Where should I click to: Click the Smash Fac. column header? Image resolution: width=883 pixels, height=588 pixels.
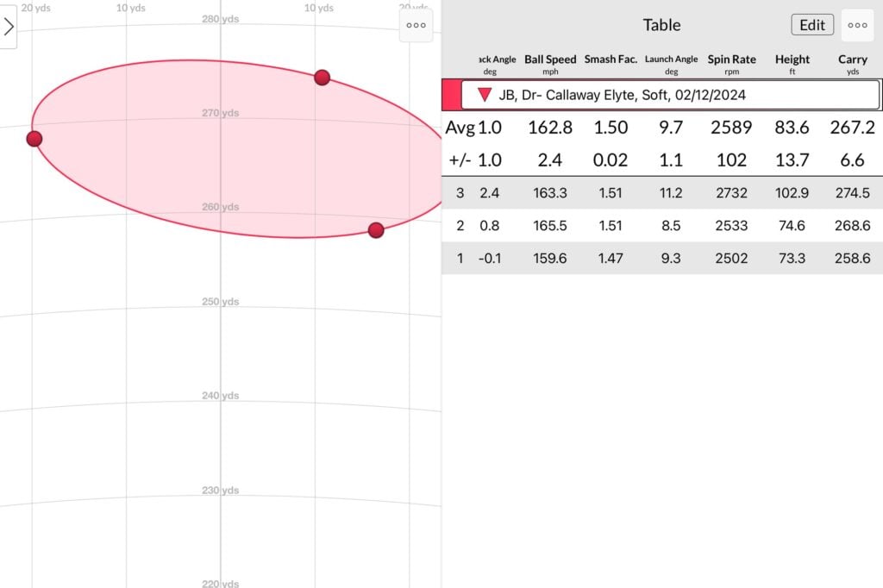pyautogui.click(x=611, y=60)
